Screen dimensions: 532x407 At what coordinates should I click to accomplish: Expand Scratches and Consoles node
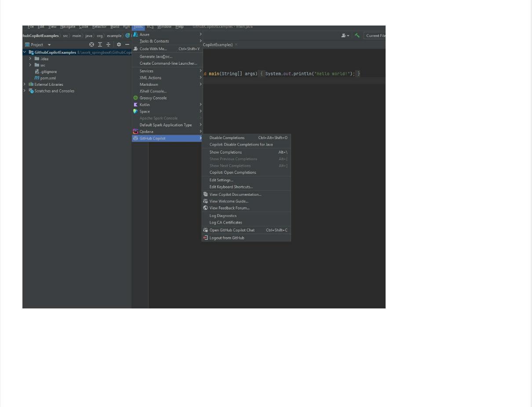tap(25, 91)
